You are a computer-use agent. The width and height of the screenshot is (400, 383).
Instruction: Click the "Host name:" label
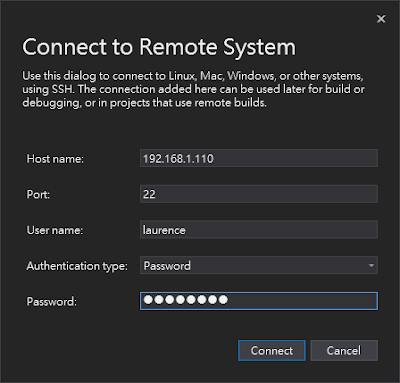(x=55, y=159)
